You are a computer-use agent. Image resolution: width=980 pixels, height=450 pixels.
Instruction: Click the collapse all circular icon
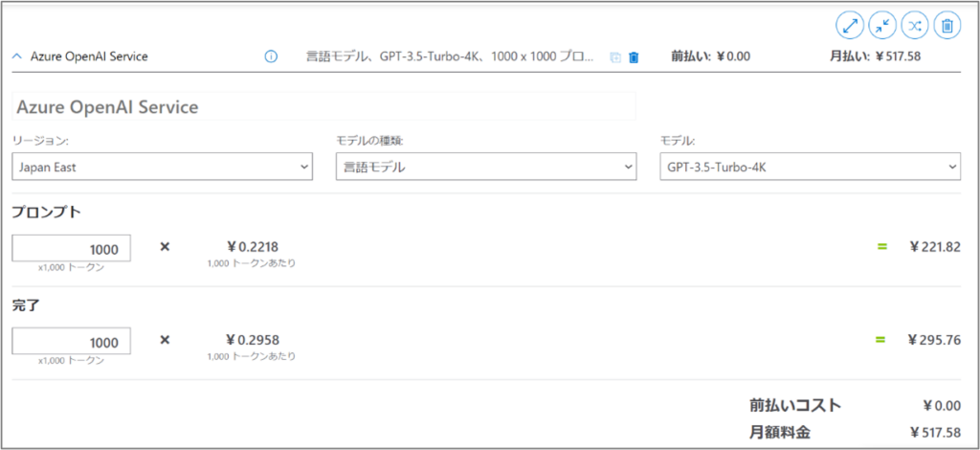point(881,25)
